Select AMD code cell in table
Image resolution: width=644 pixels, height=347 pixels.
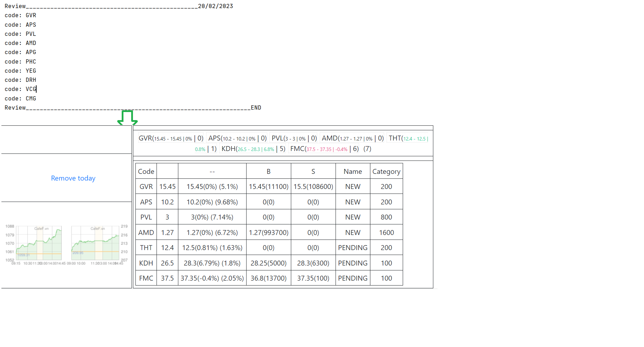(146, 233)
